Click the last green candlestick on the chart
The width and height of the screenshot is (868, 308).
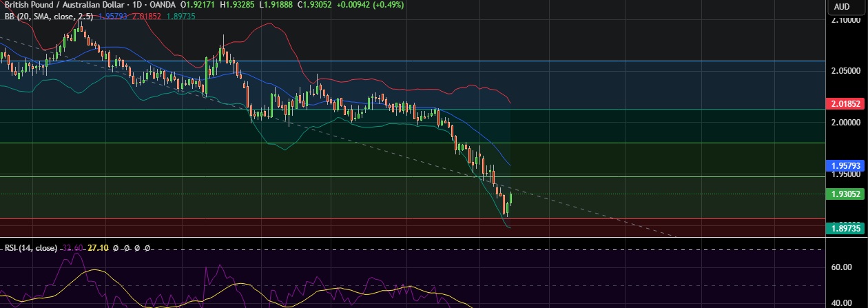510,198
